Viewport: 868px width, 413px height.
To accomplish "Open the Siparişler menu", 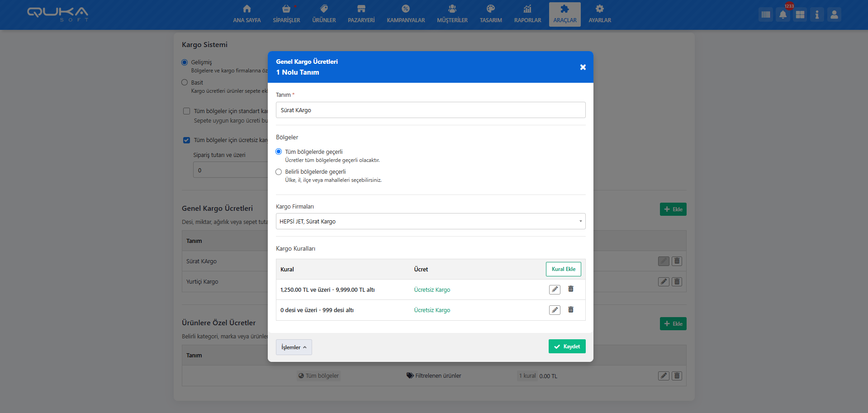I will (286, 14).
